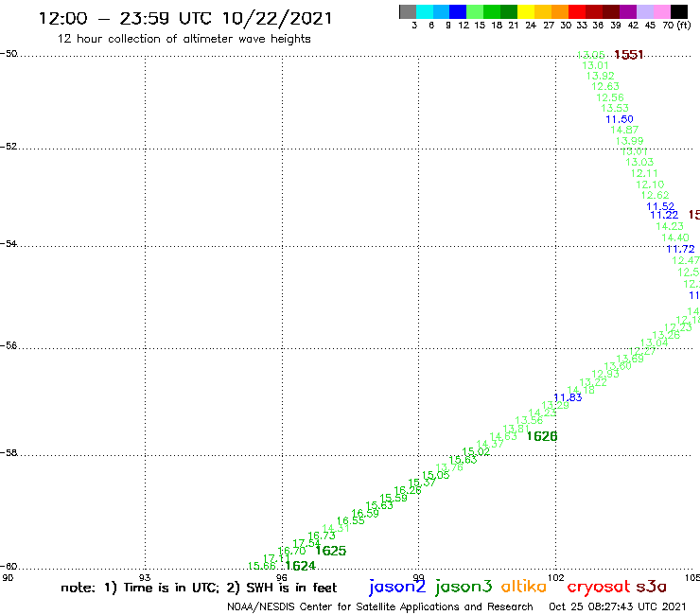Click the 17.54 wave height value
Image resolution: width=700 pixels, height=615 pixels.
[x=306, y=543]
